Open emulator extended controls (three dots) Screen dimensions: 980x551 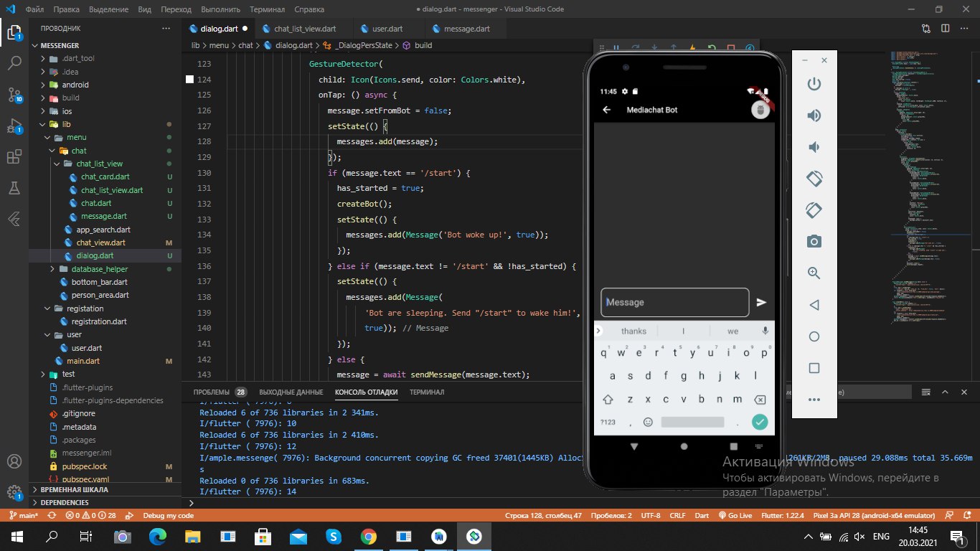coord(814,400)
